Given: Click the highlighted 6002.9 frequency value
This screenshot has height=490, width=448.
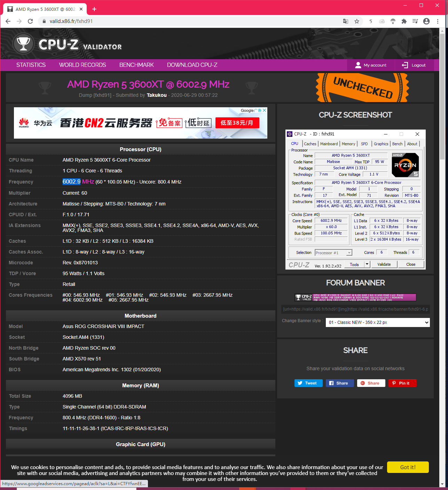Looking at the screenshot, I should click(71, 181).
